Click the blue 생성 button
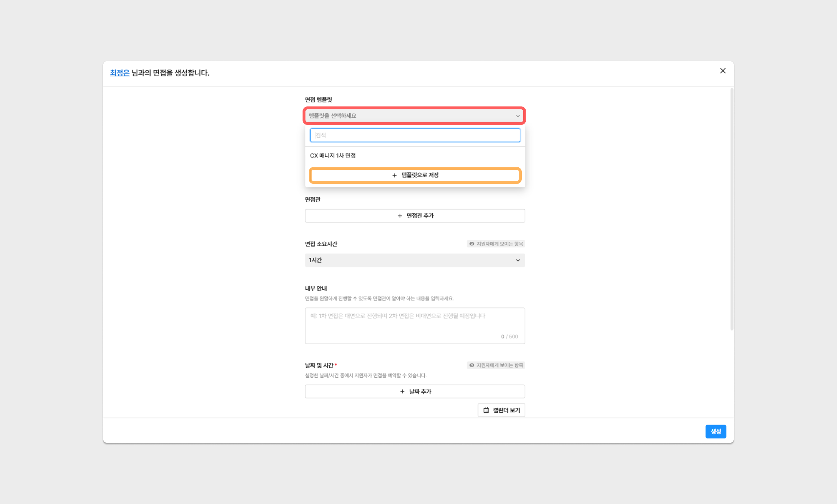The height and width of the screenshot is (504, 837). pyautogui.click(x=715, y=432)
